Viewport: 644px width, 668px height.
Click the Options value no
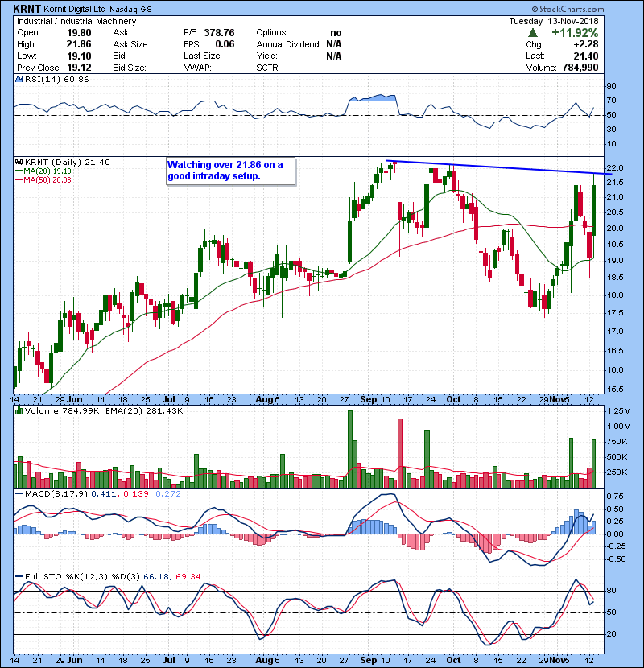(336, 33)
